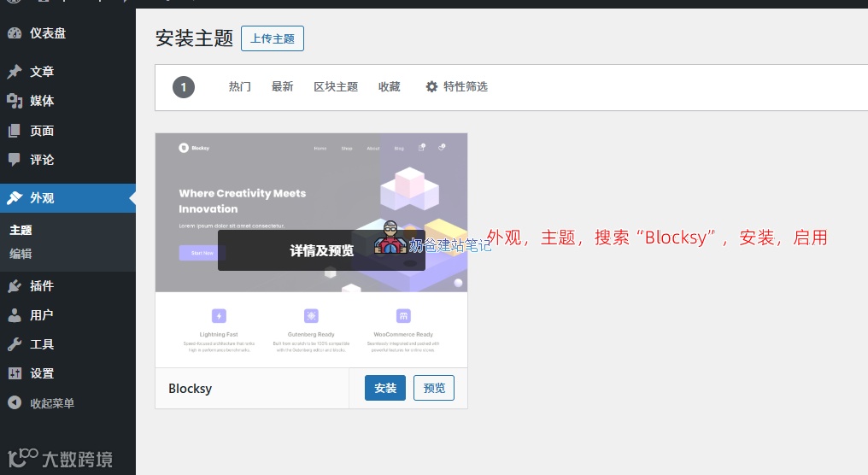
Task: Click the Tools wrench icon (工具)
Action: [15, 344]
